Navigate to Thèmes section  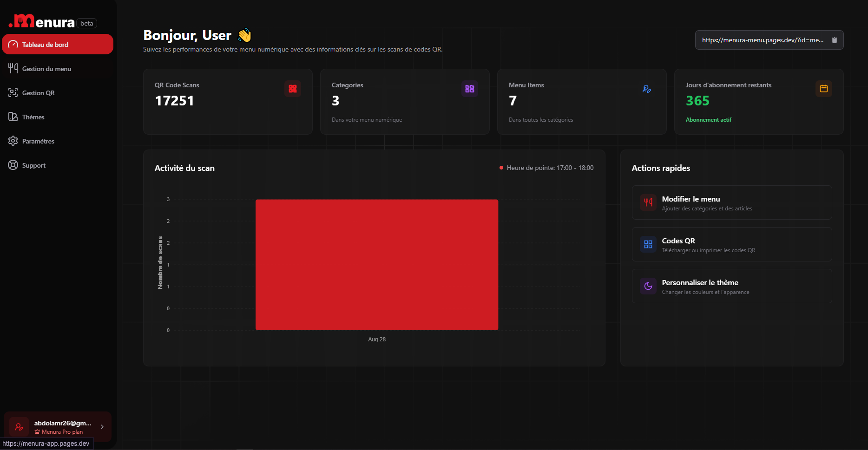(x=33, y=117)
